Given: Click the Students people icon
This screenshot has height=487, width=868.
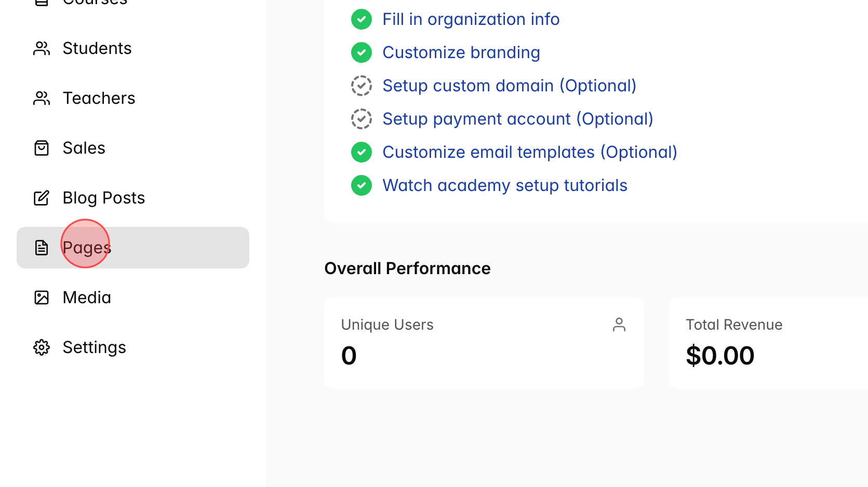Looking at the screenshot, I should (x=42, y=48).
